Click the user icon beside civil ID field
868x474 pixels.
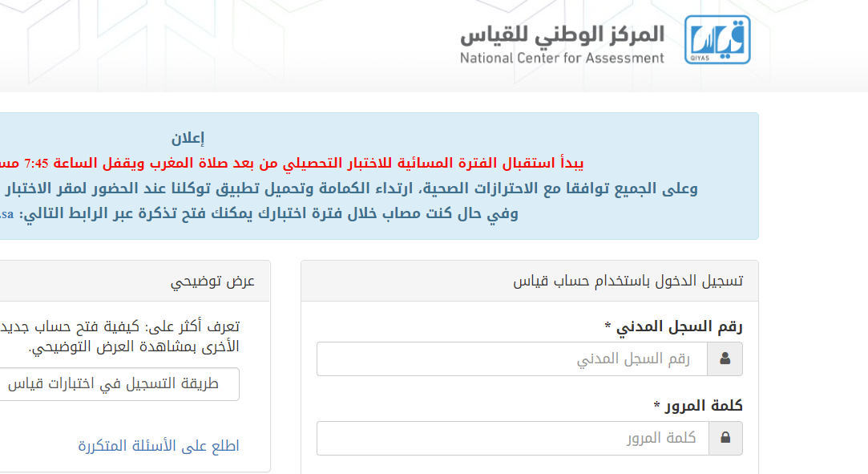(725, 359)
